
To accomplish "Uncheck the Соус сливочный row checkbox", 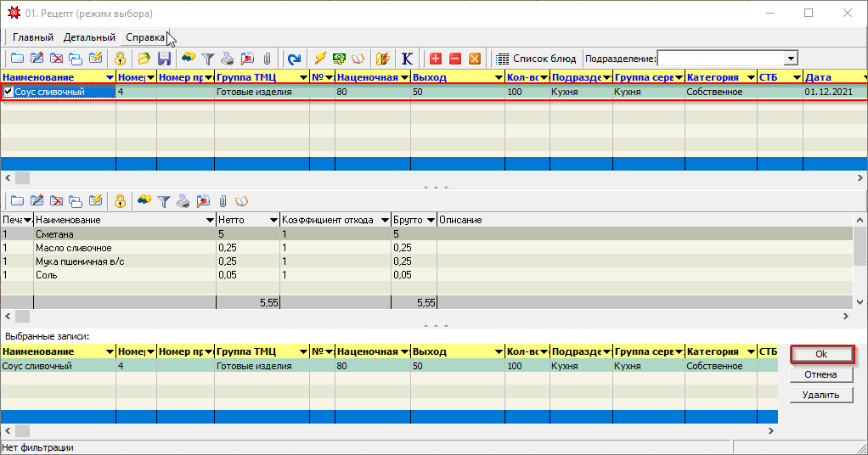I will [x=8, y=92].
